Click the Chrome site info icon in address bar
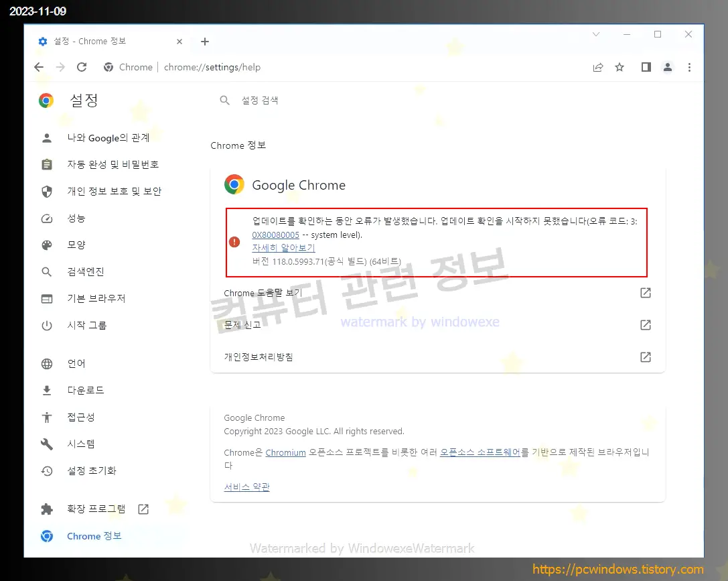728x581 pixels. click(108, 67)
